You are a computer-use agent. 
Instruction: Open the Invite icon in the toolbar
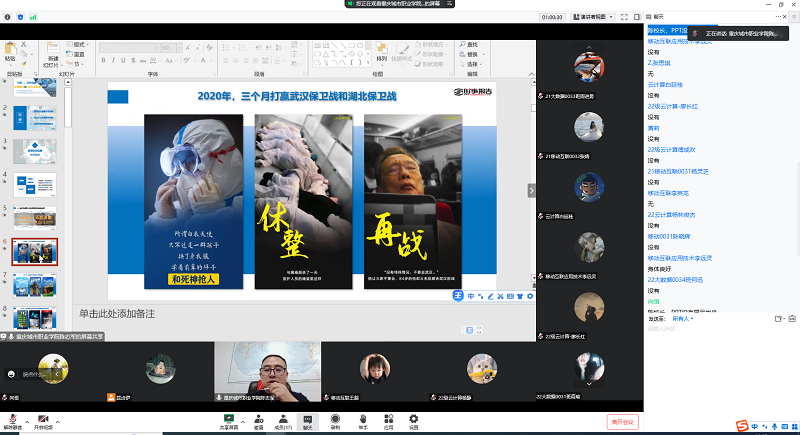[258, 420]
